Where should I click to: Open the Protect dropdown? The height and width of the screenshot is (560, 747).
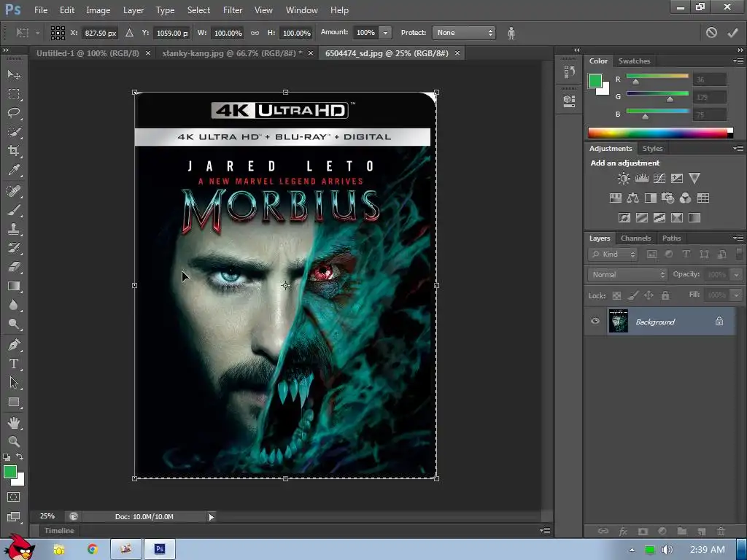464,33
